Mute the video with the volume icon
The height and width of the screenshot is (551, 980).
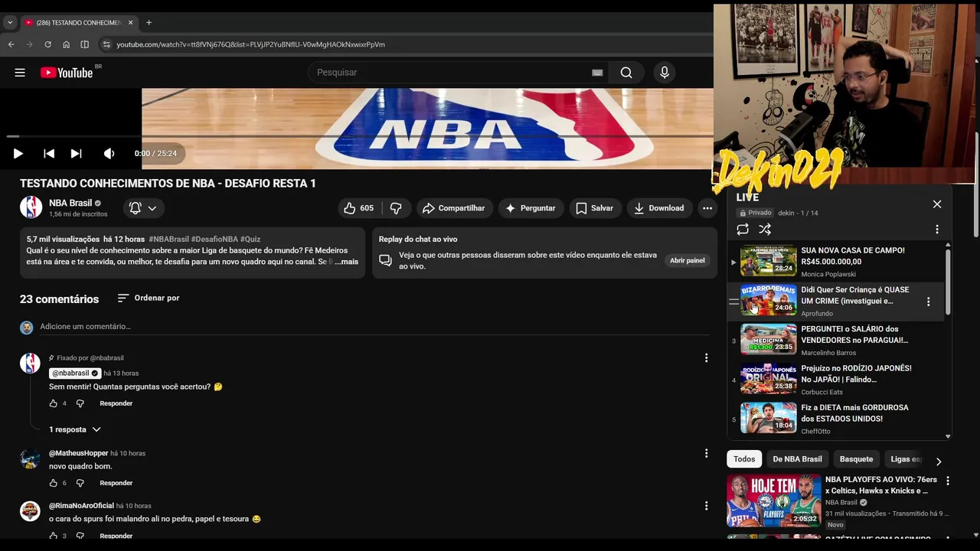(109, 154)
